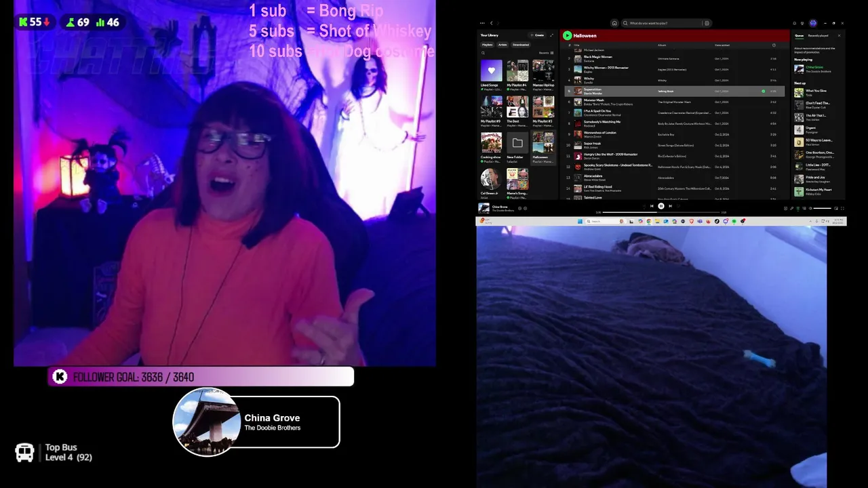The width and height of the screenshot is (868, 488).
Task: Go back using Spotify back arrow
Action: click(x=492, y=23)
